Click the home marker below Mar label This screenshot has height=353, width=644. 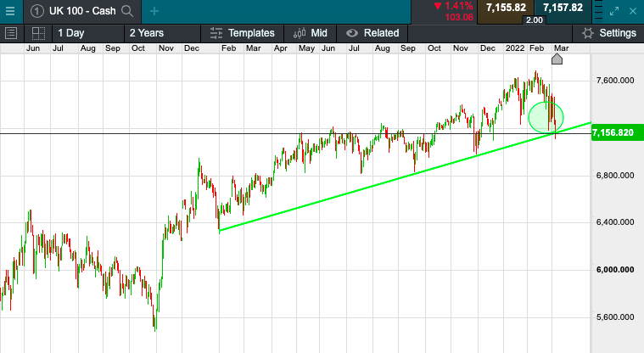[557, 59]
